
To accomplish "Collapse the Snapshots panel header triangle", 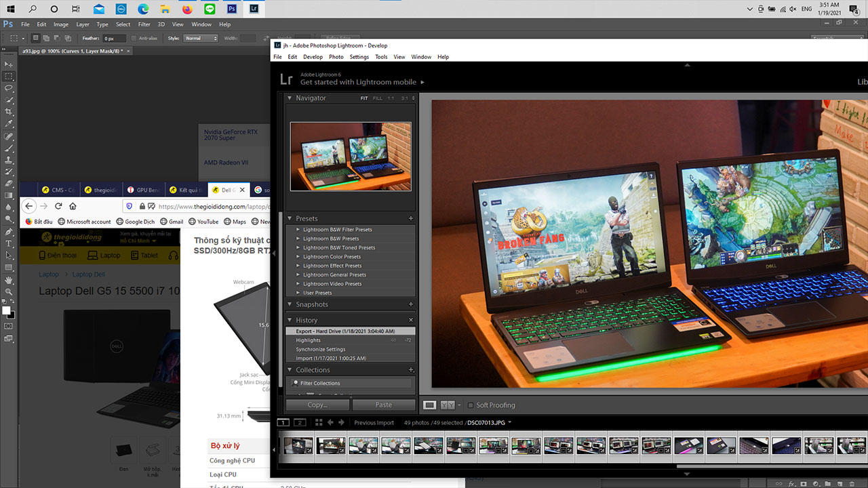I will [x=290, y=304].
